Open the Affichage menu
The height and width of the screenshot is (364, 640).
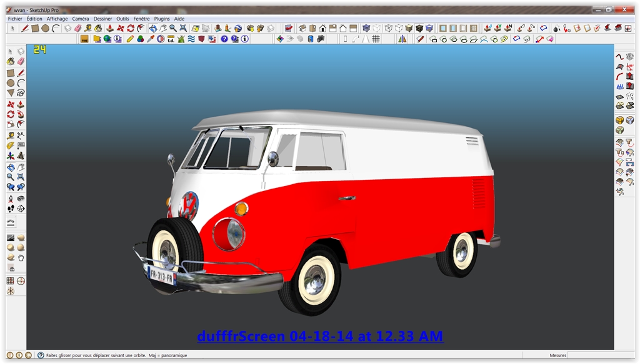57,19
